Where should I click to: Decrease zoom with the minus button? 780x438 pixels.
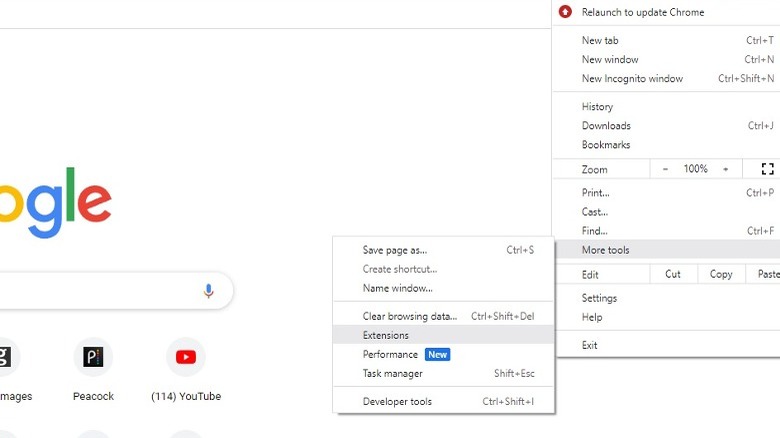point(666,169)
